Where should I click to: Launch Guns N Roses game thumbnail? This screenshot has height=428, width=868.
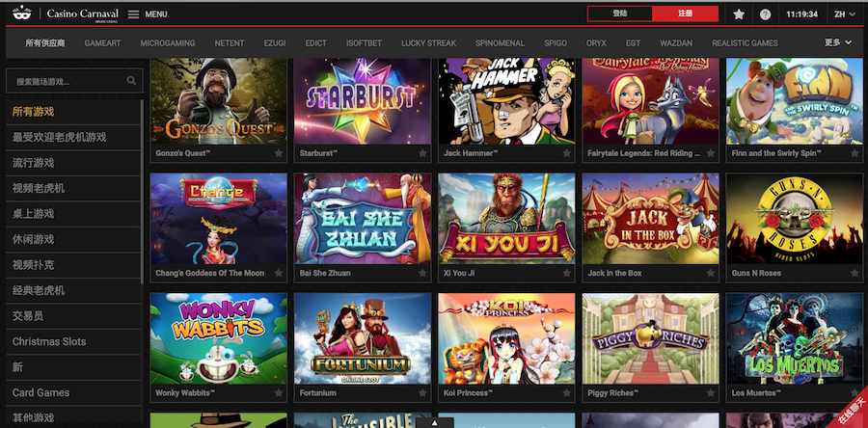pos(795,219)
